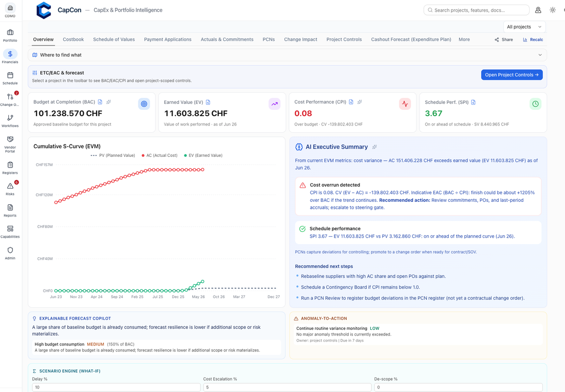This screenshot has width=565, height=392.
Task: Click the 101.238.570 CHF value
Action: point(68,113)
